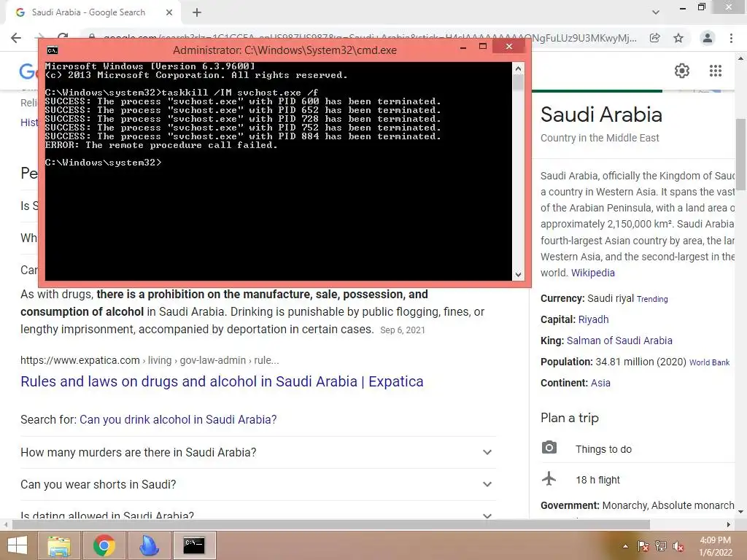Click the share page icon in address bar
Image resolution: width=747 pixels, height=560 pixels.
tap(655, 38)
